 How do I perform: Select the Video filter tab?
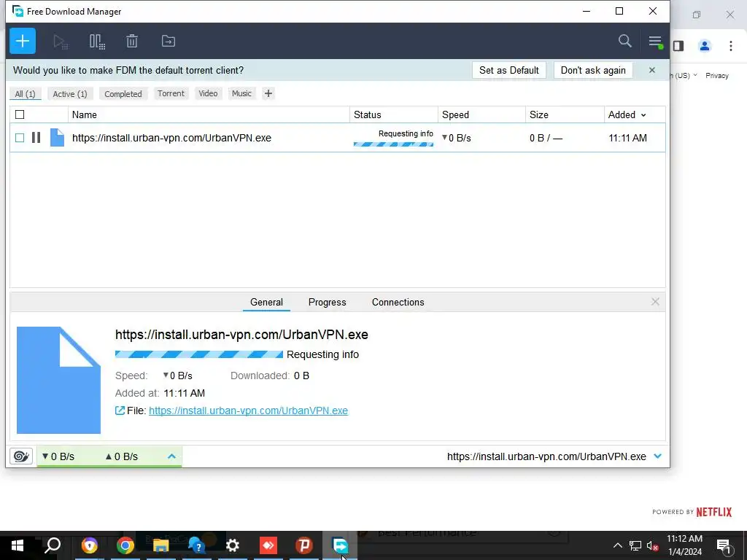(x=208, y=93)
